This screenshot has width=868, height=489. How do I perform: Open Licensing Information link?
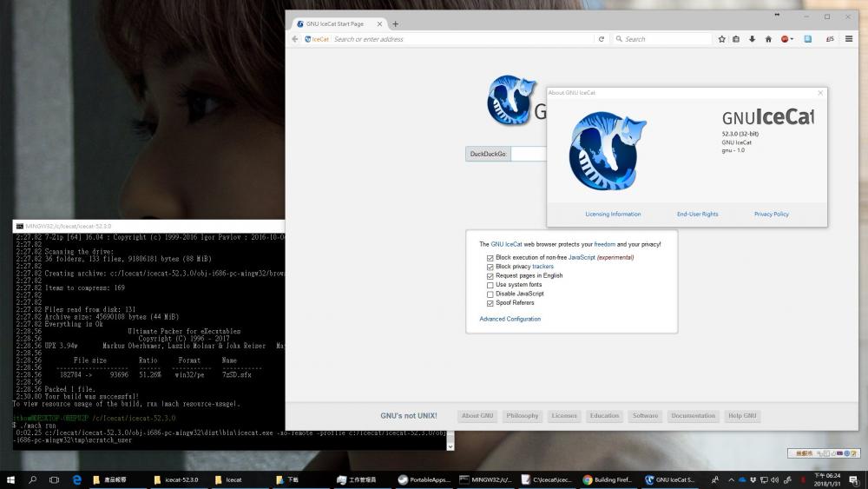[x=613, y=214]
